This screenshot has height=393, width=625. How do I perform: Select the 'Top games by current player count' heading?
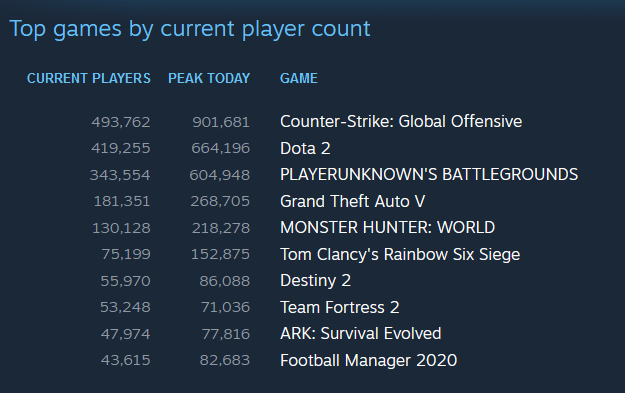[x=190, y=29]
